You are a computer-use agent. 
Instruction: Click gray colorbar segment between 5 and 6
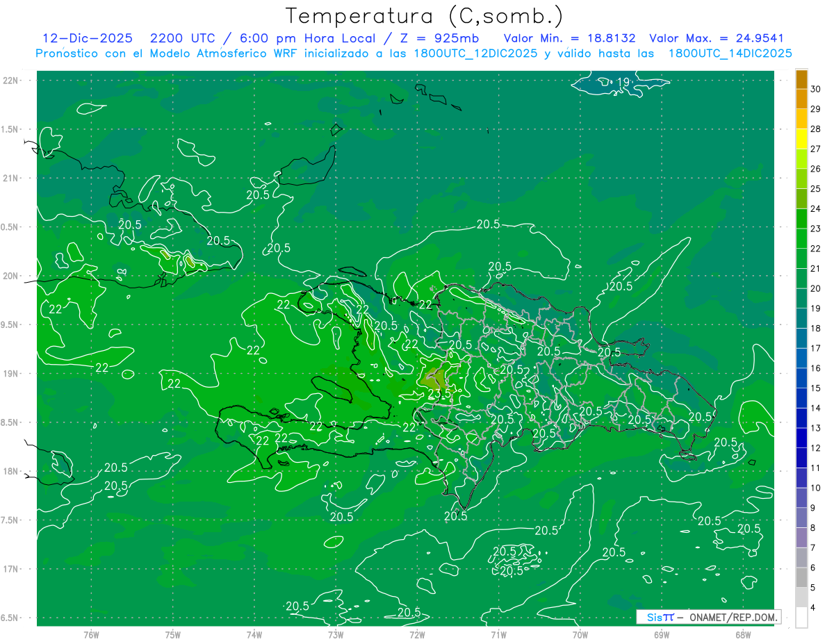coord(801,577)
